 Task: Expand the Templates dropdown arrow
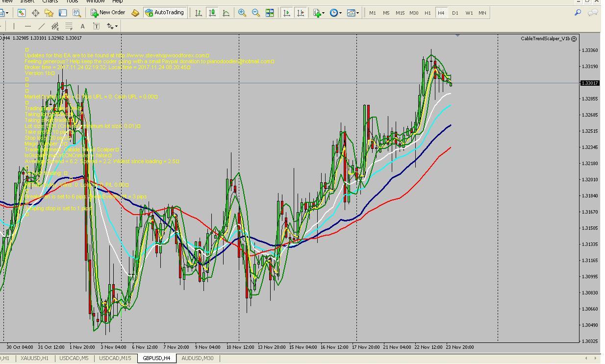point(358,13)
